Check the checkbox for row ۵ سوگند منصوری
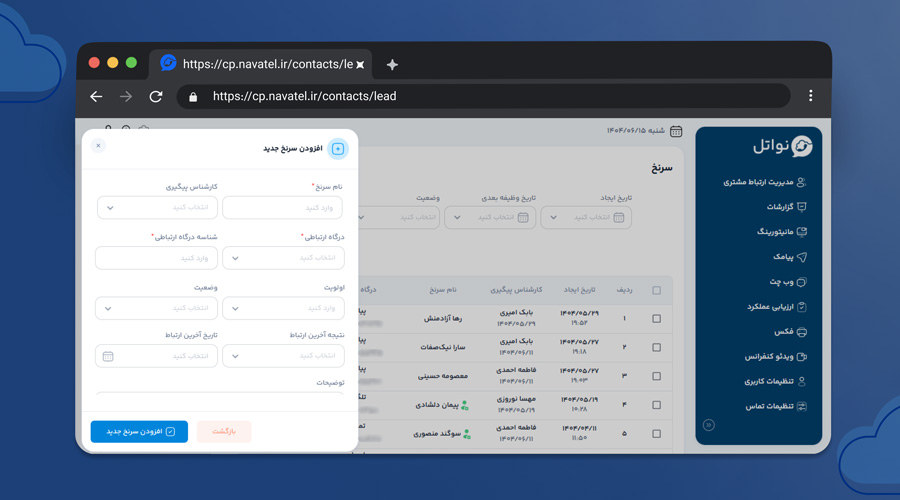The width and height of the screenshot is (900, 500). click(657, 433)
